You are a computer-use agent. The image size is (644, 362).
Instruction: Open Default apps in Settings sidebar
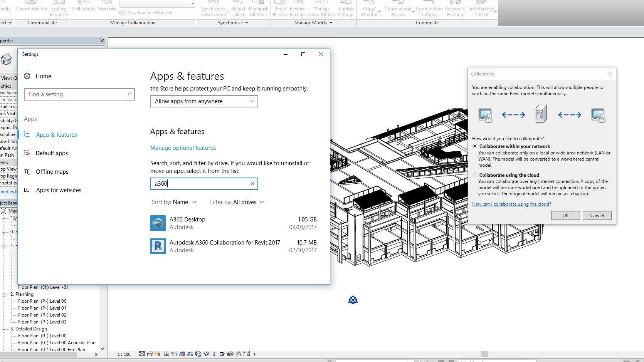coord(52,153)
